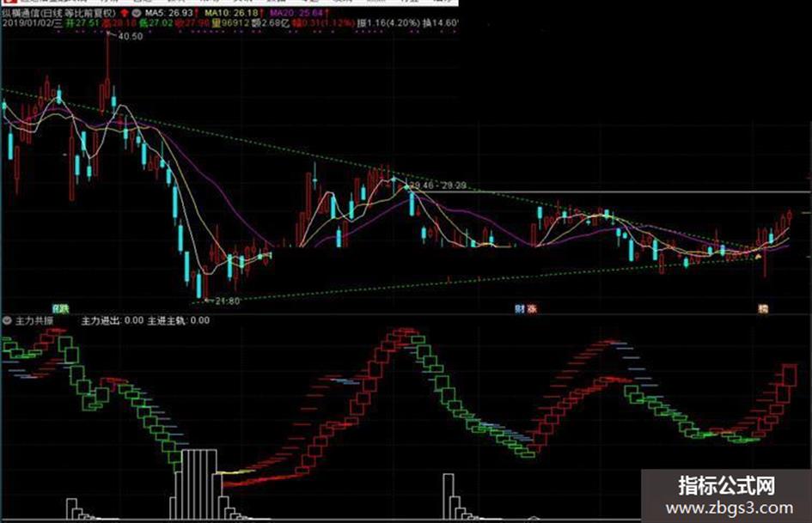This screenshot has width=812, height=523.
Task: Click the red up-arrow icon beside stock title
Action: pyautogui.click(x=125, y=12)
